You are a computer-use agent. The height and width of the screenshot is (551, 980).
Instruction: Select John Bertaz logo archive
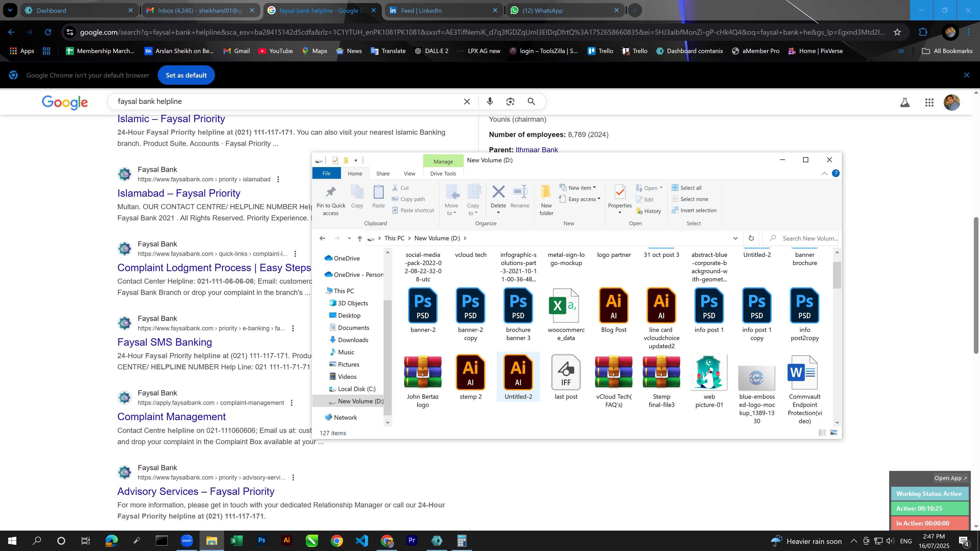point(422,381)
